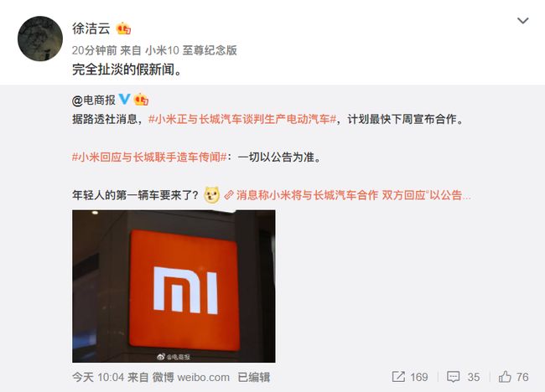Expand the post options chevron menu
545x392 pixels.
[x=522, y=21]
